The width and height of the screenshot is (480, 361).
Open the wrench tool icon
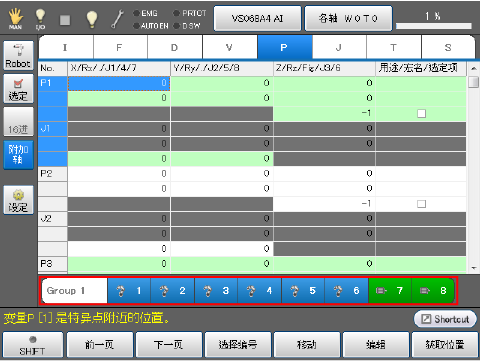coord(117,19)
